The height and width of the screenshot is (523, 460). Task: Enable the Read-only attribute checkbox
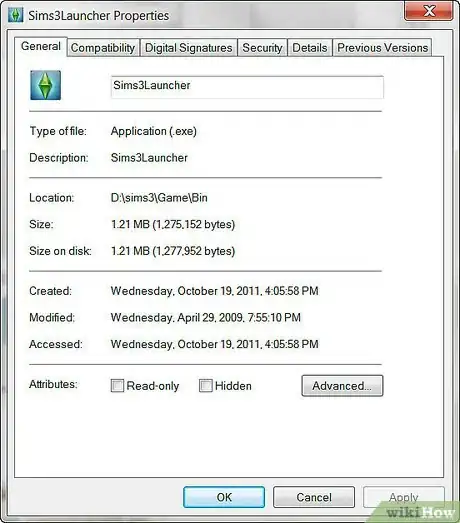(117, 386)
